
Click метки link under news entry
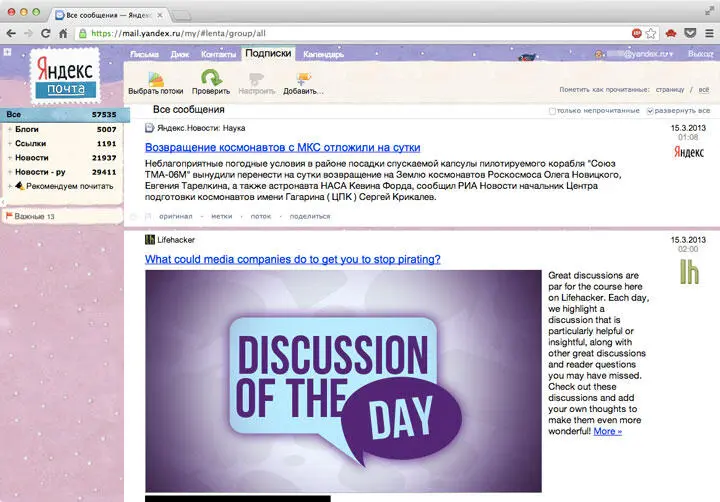(x=222, y=216)
